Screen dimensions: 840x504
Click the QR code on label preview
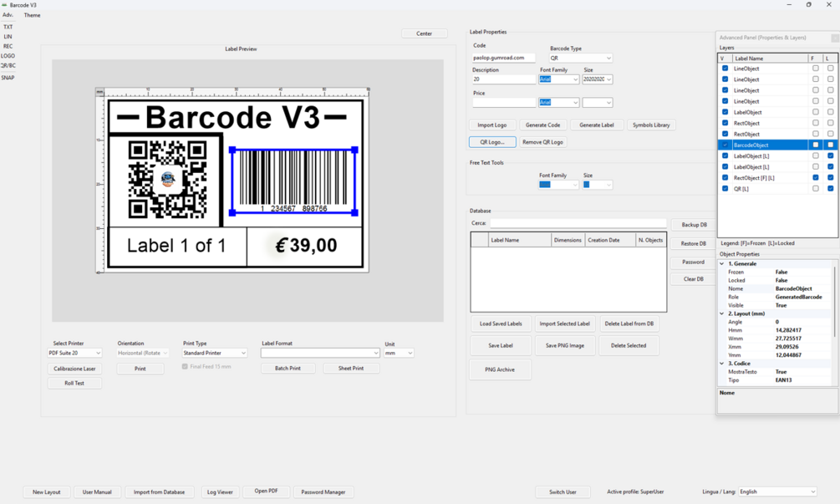pos(168,179)
